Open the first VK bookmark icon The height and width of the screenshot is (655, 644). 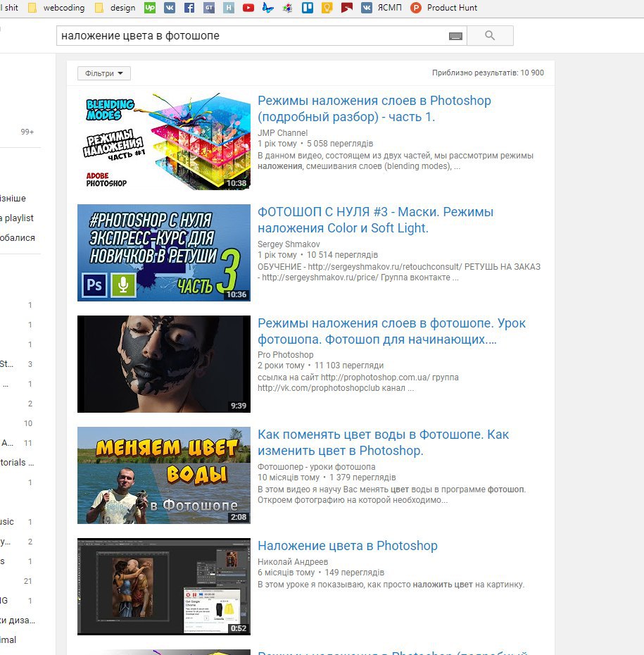[170, 8]
